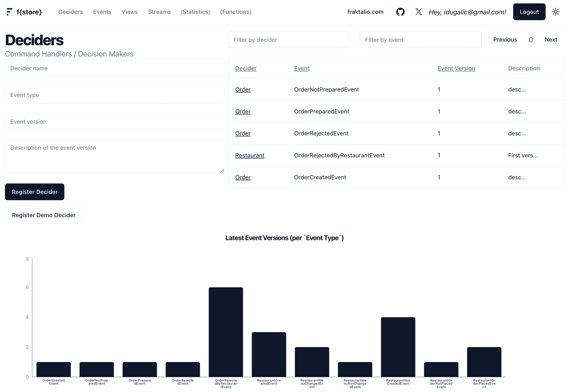
Task: Click the RestaurantCreatedEvent chart bar
Action: tap(269, 354)
